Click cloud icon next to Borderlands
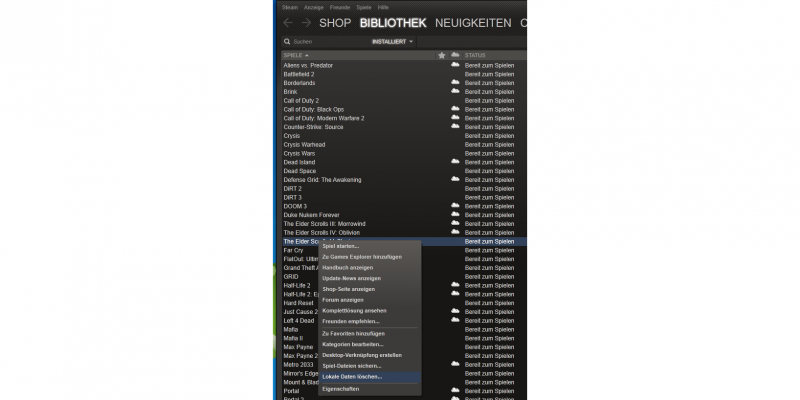 pyautogui.click(x=455, y=82)
